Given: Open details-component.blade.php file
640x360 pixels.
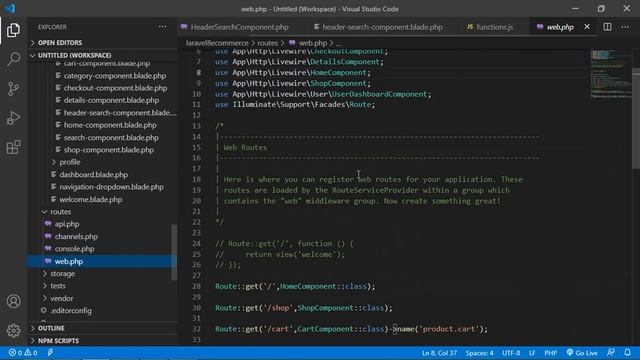Looking at the screenshot, I should point(111,100).
